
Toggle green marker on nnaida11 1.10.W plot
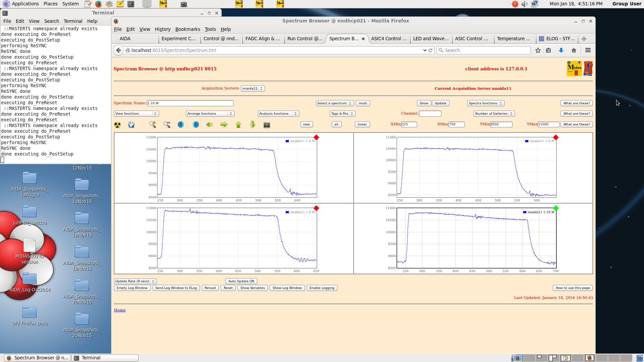[x=556, y=208]
